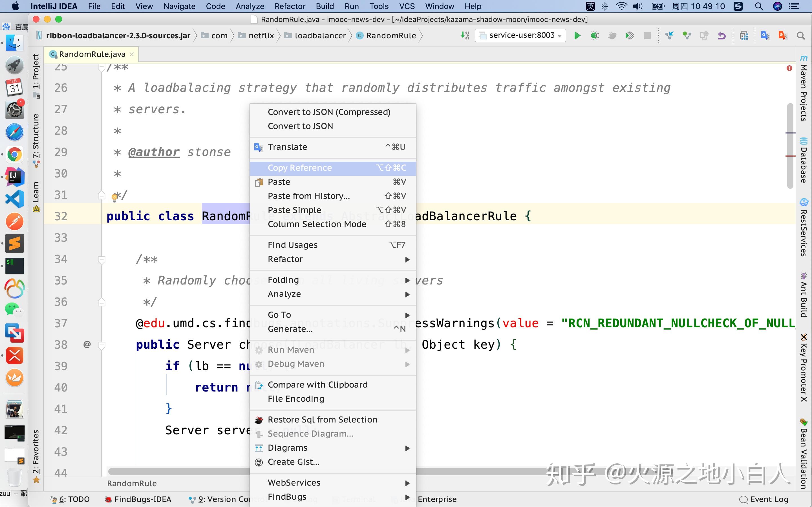Open the Refactor menu in menu bar
Screen dimensions: 812x507
[x=290, y=6]
